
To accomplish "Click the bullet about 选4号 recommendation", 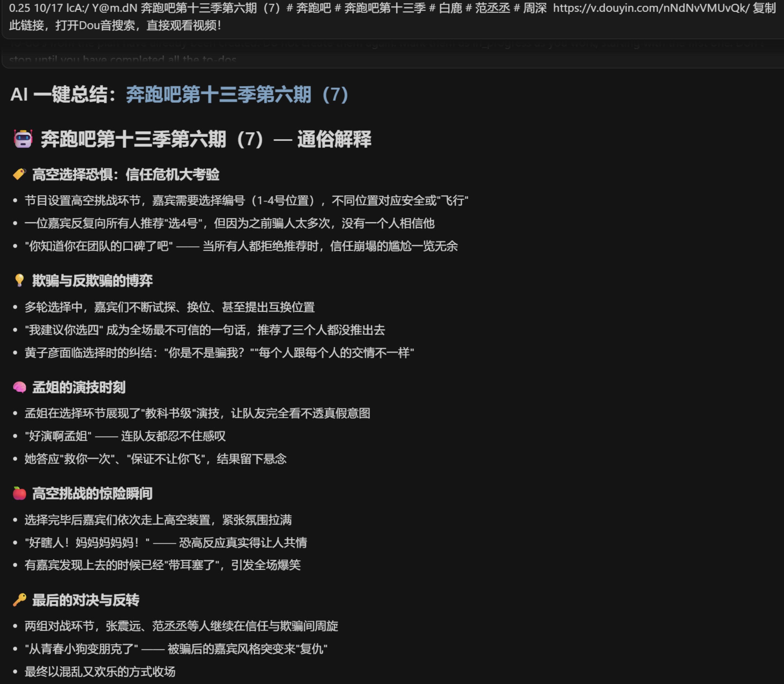I will 230,224.
